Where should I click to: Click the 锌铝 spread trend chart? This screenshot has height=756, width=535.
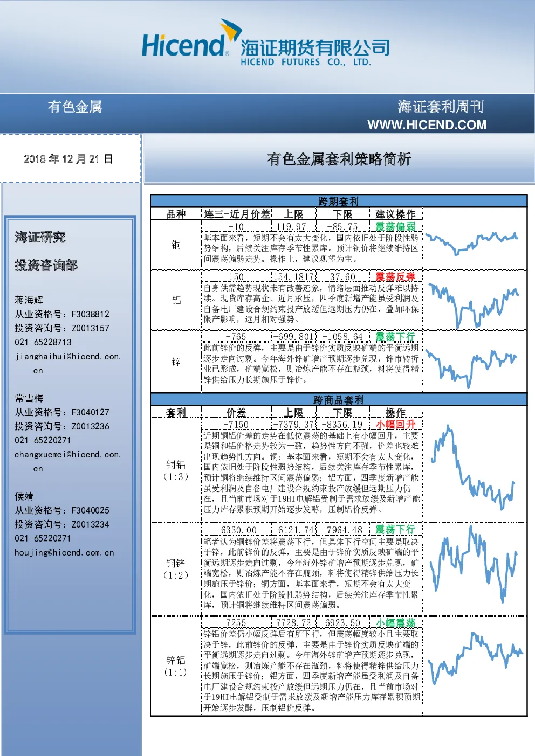[475, 657]
